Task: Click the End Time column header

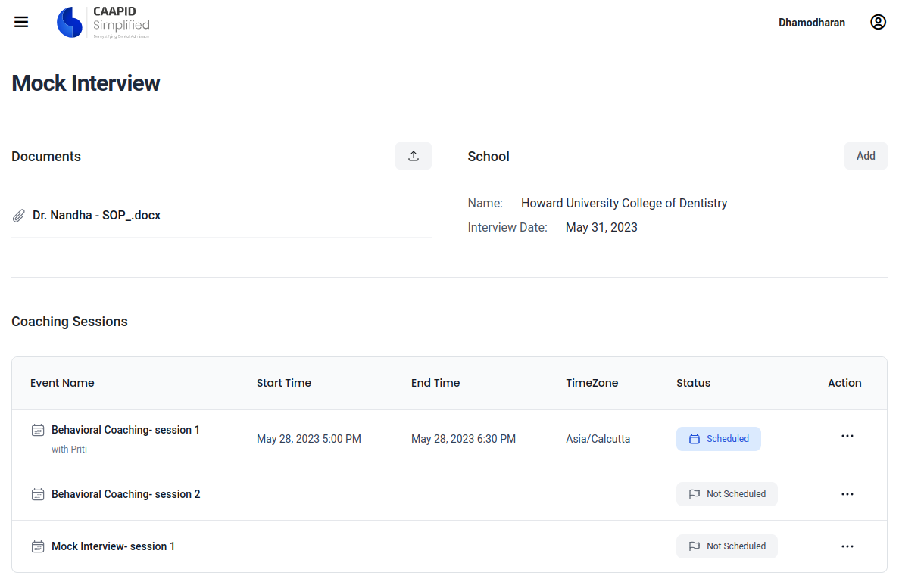Action: [x=435, y=383]
